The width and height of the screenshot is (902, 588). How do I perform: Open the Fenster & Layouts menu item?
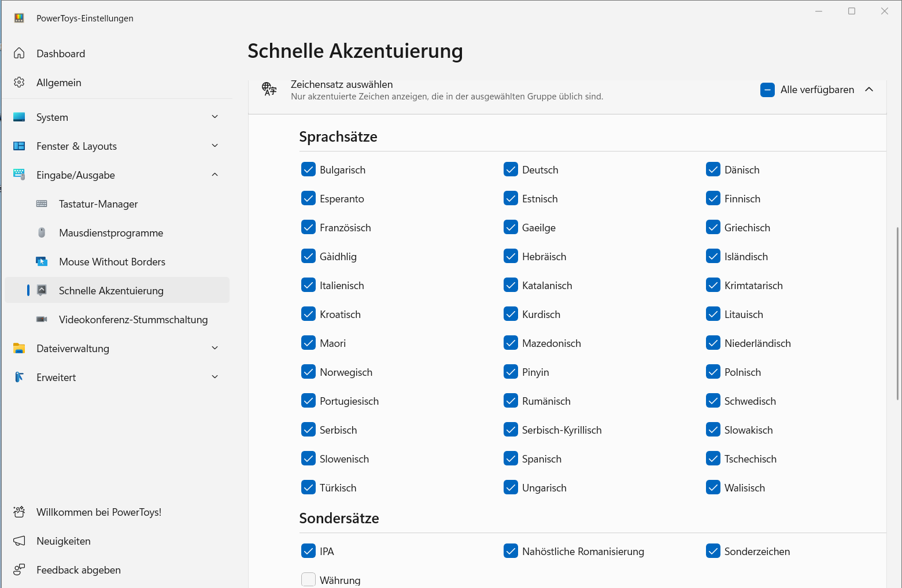tap(76, 146)
